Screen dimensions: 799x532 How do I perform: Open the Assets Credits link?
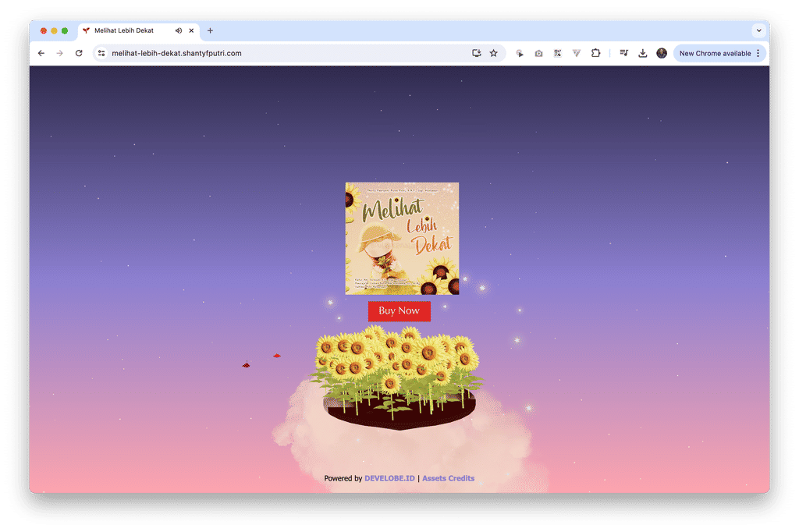click(448, 478)
